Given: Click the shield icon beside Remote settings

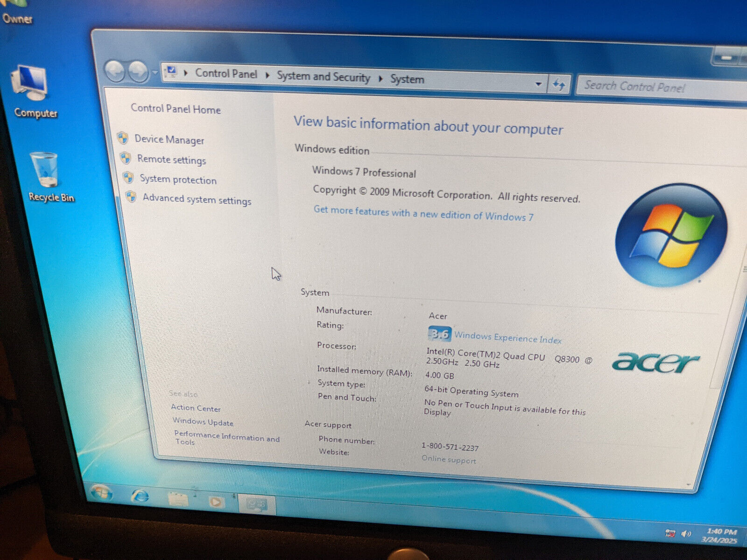Looking at the screenshot, I should (125, 158).
